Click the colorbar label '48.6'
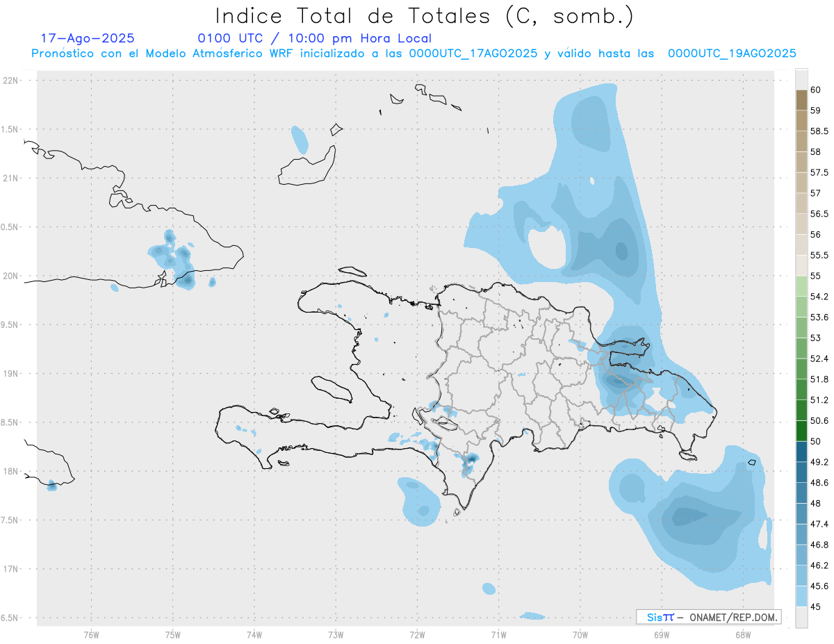834x644 pixels. pos(819,483)
